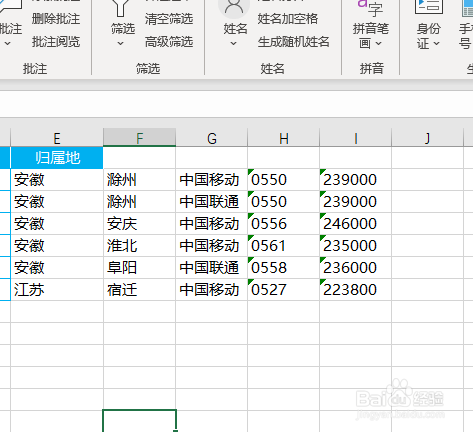
Task: Select the cell containing 宿迁
Action: pos(139,290)
